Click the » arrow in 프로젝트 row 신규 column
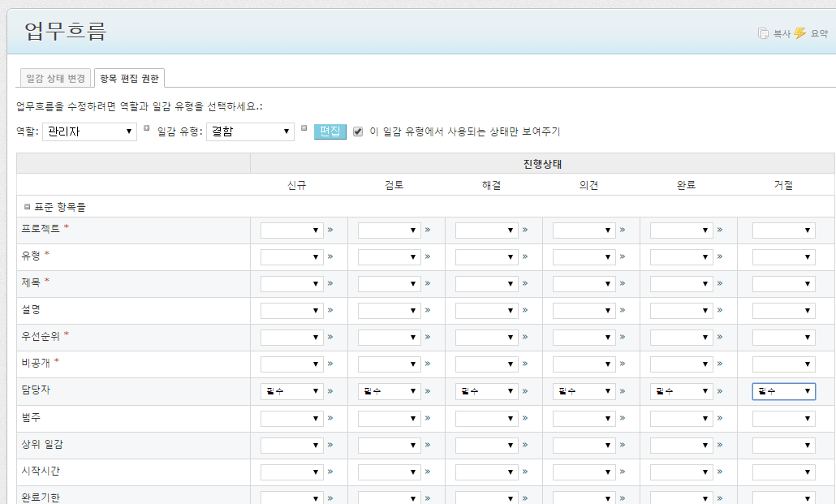Image resolution: width=836 pixels, height=504 pixels. [x=330, y=230]
